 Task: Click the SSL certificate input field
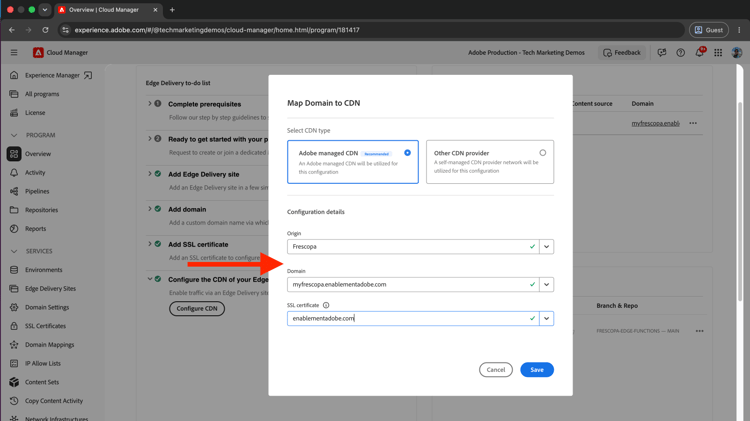[413, 318]
